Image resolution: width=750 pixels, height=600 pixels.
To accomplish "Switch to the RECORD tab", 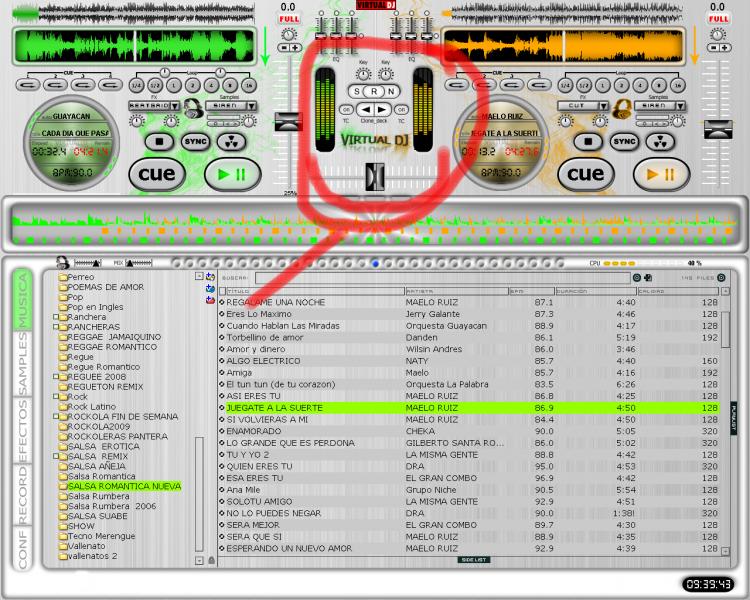I will tap(22, 495).
